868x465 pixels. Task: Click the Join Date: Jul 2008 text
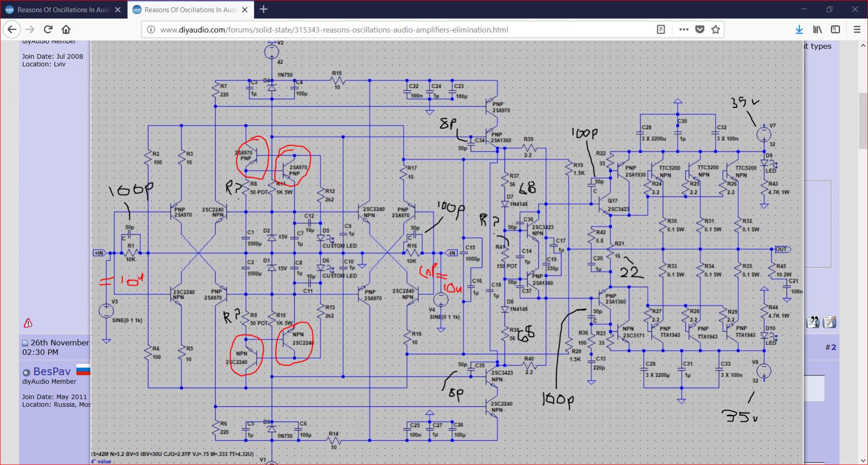52,56
